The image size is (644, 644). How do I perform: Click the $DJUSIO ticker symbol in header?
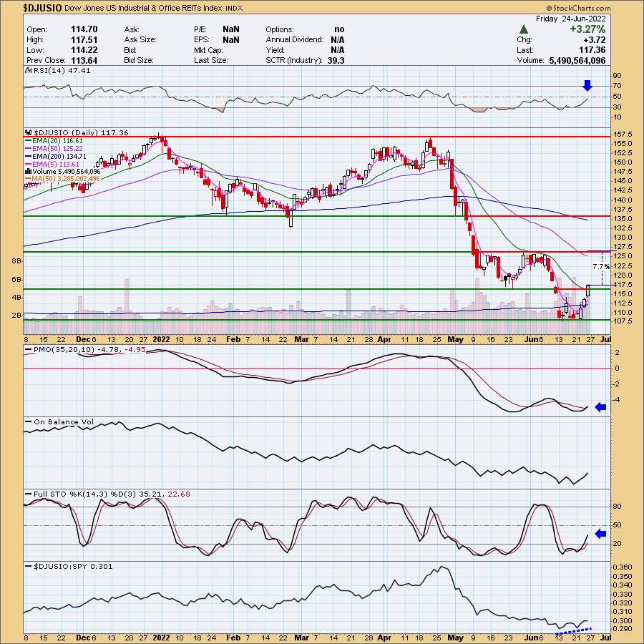(43, 8)
